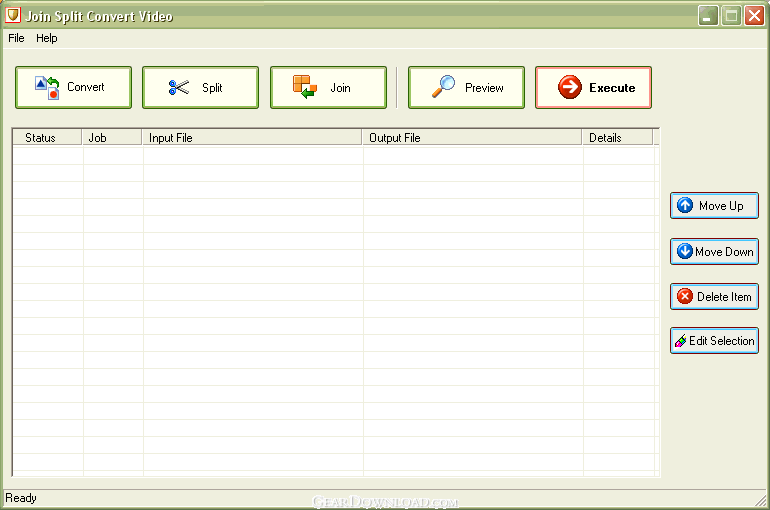Click the Convert button label
Screen dimensions: 770x510
point(86,87)
